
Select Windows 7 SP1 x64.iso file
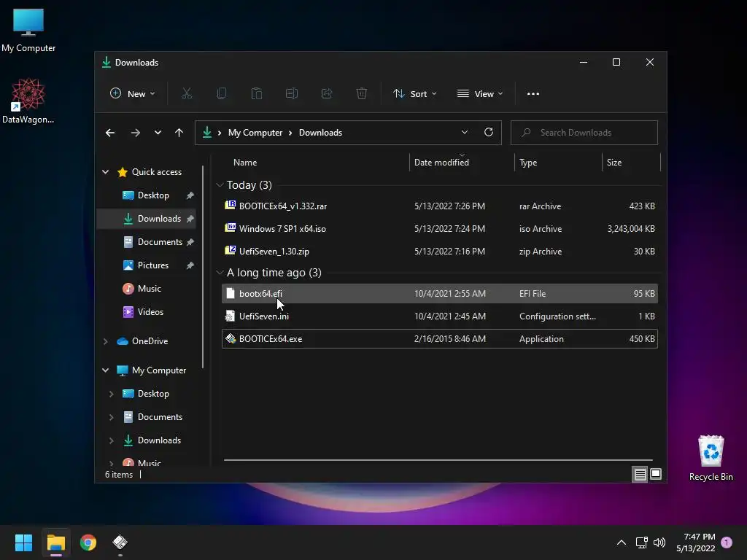click(440, 228)
